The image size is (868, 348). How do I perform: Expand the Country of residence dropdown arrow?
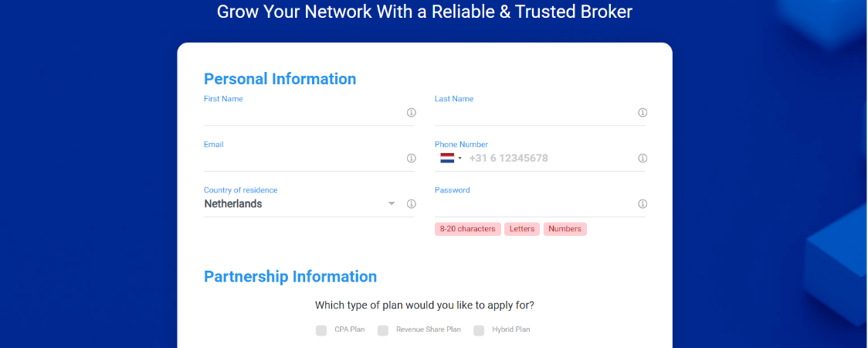coord(392,203)
